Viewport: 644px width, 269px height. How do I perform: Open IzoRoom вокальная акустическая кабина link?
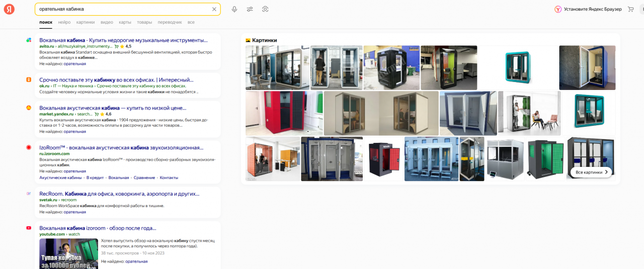121,148
